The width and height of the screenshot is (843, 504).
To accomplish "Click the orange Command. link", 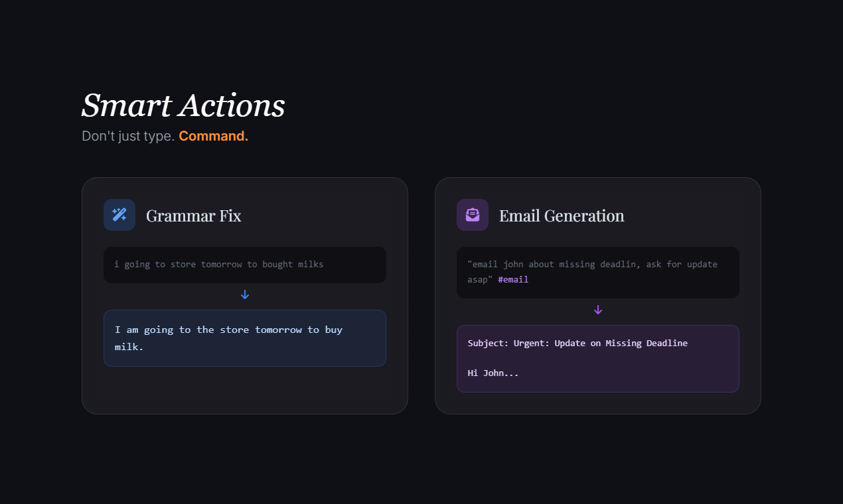I will [213, 135].
